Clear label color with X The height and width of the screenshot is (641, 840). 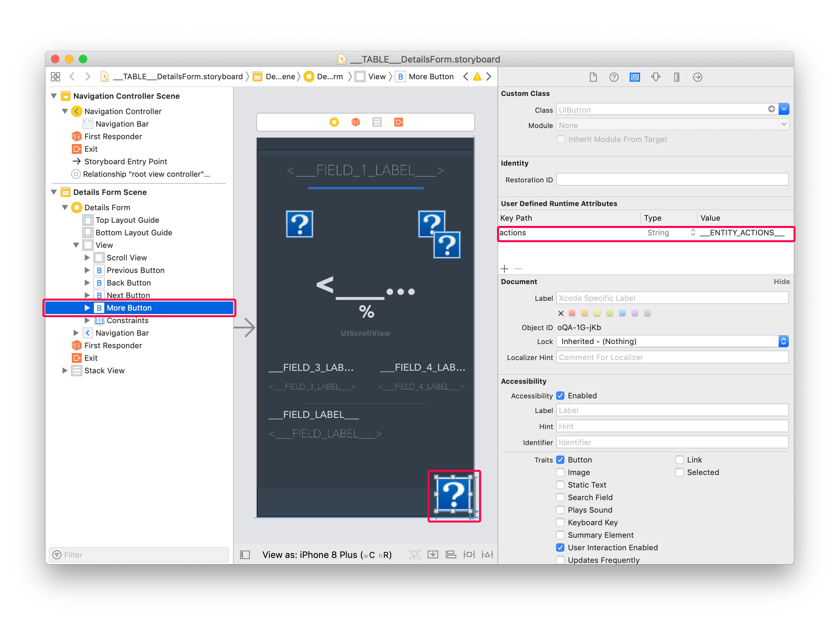coord(561,313)
